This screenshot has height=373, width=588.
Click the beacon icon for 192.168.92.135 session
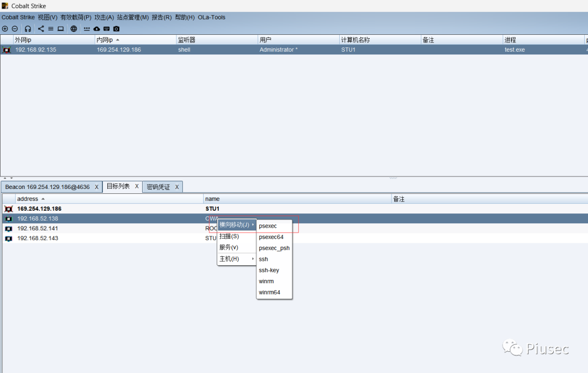pos(7,50)
